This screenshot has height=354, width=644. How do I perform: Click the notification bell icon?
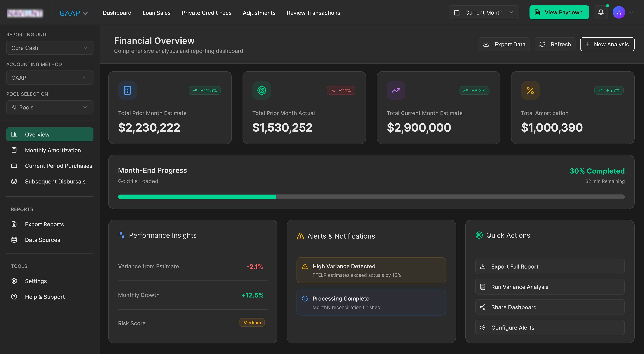pyautogui.click(x=601, y=12)
